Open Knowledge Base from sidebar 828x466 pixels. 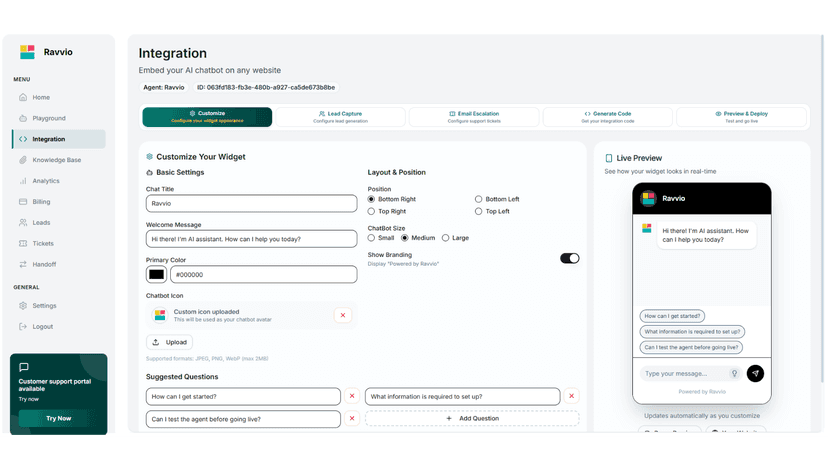coord(58,160)
